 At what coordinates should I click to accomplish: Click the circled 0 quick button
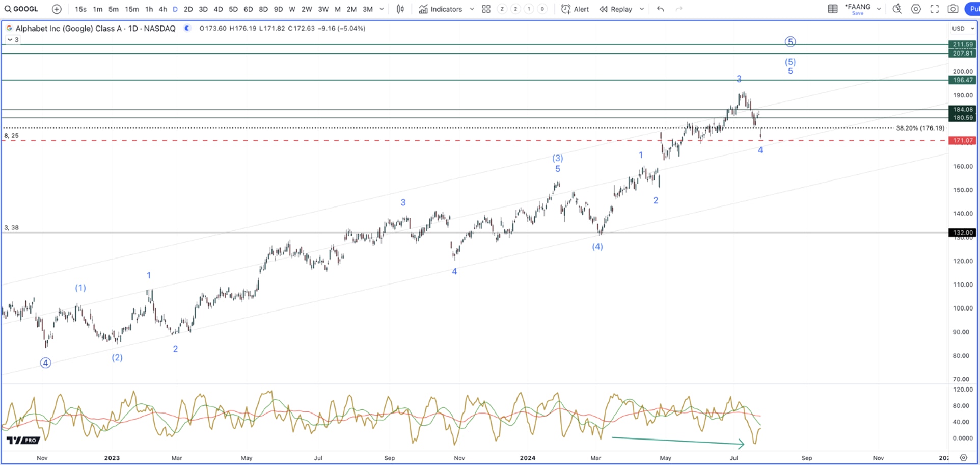pyautogui.click(x=542, y=9)
